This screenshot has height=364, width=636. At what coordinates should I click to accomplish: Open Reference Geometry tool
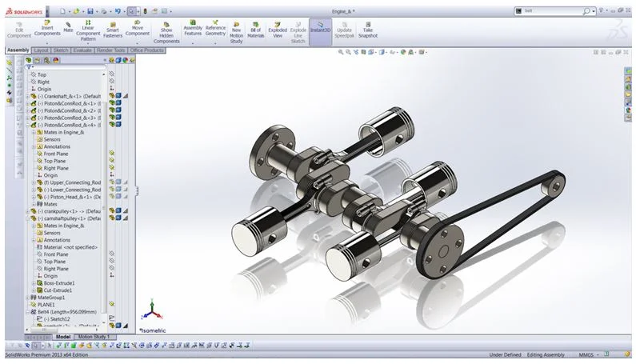click(215, 28)
